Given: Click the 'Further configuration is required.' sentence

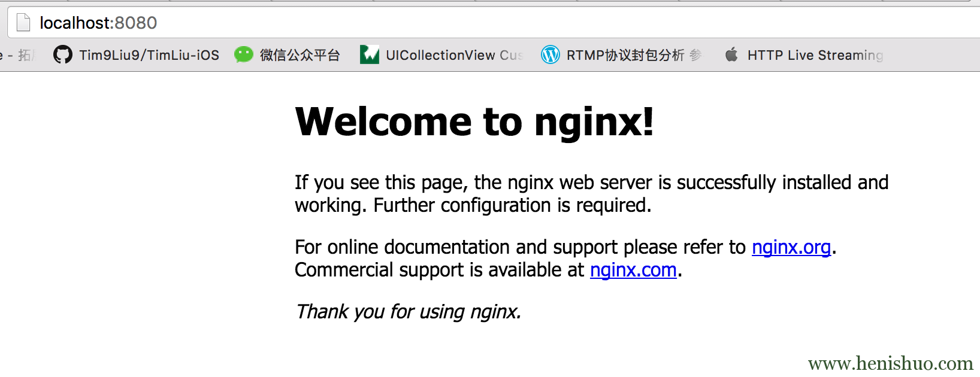Looking at the screenshot, I should (x=512, y=205).
